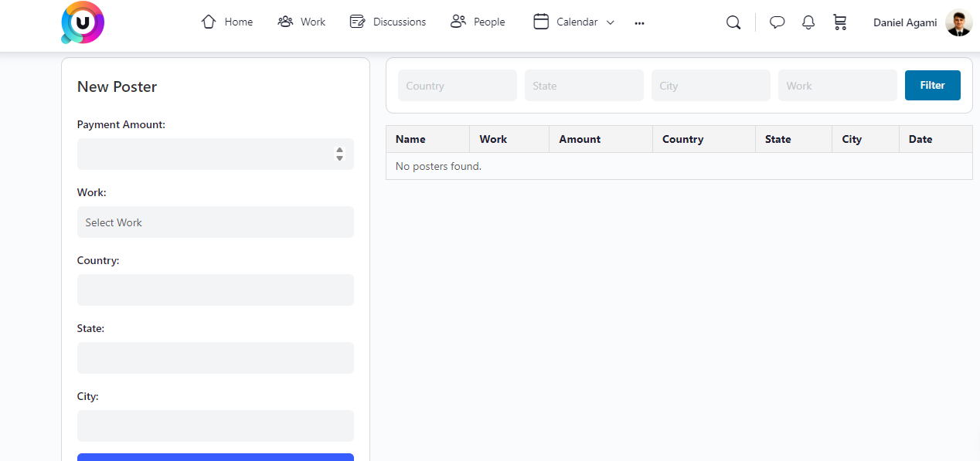
Task: Click the State field in New Poster form
Action: click(x=216, y=358)
